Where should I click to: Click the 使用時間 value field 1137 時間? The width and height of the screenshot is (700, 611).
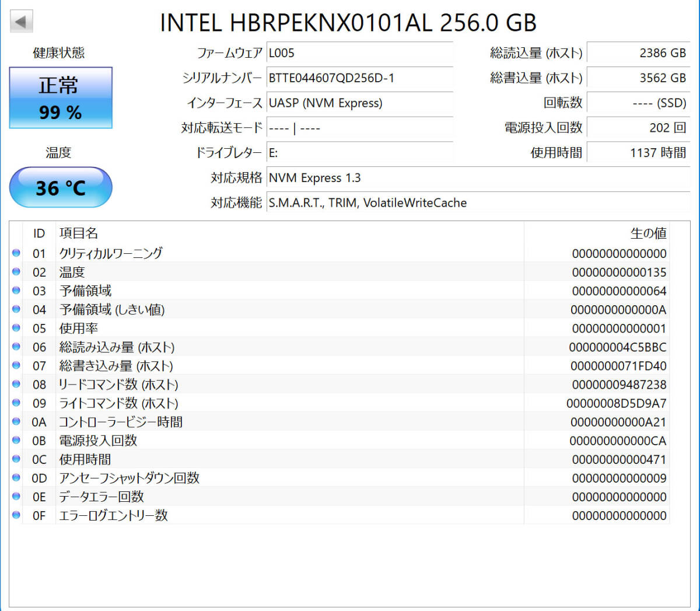pos(638,153)
